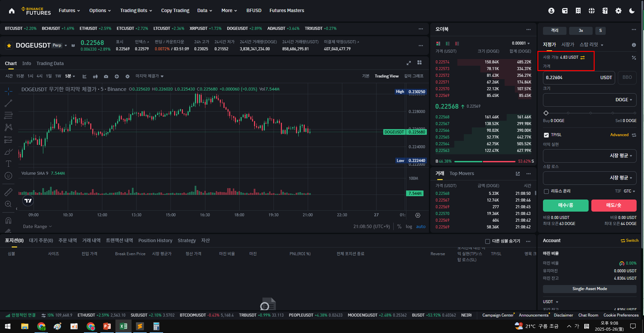The image size is (644, 333).
Task: Switch to the Info tab
Action: [x=27, y=64]
